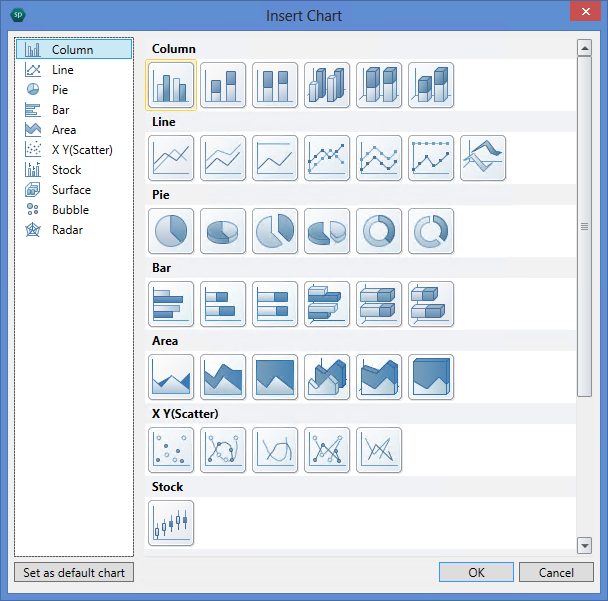Select the doughnut chart icon
608x601 pixels.
[x=379, y=231]
